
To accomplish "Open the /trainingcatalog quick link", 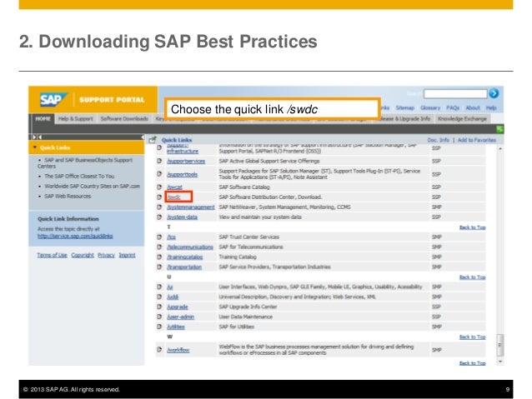I will [185, 257].
